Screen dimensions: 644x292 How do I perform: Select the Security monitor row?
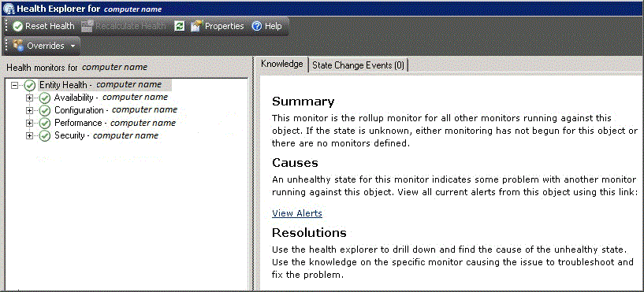[x=106, y=135]
